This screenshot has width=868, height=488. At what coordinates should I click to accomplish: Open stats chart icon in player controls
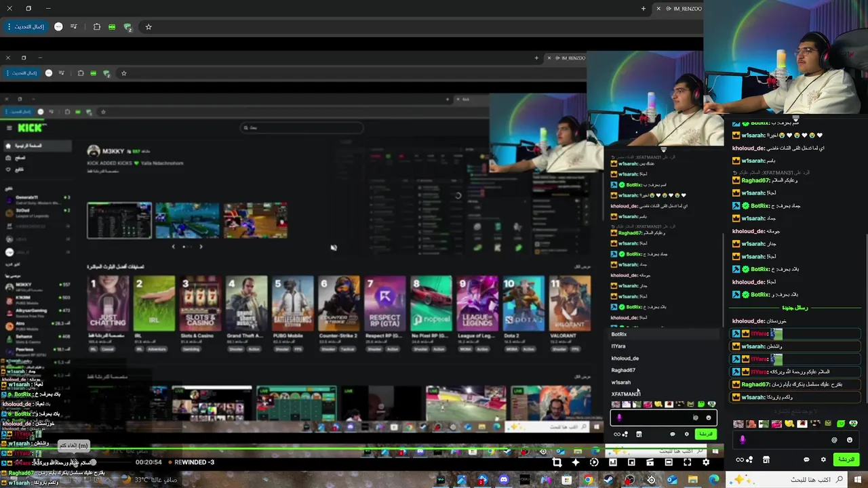(613, 462)
